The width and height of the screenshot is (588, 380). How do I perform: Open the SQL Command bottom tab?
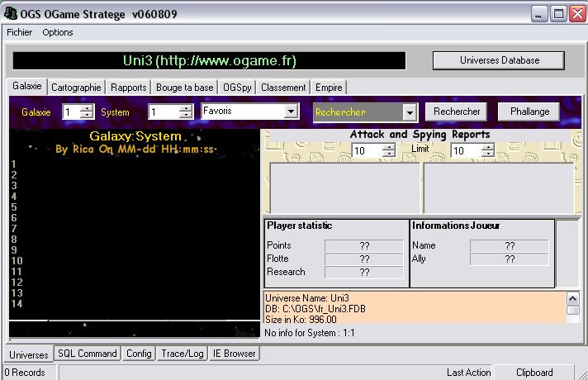(87, 354)
